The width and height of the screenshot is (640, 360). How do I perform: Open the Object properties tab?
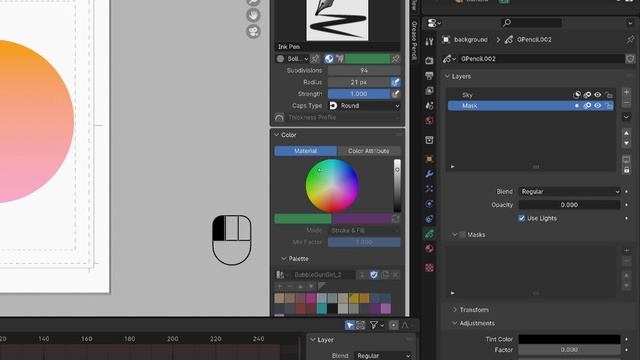pos(429,159)
